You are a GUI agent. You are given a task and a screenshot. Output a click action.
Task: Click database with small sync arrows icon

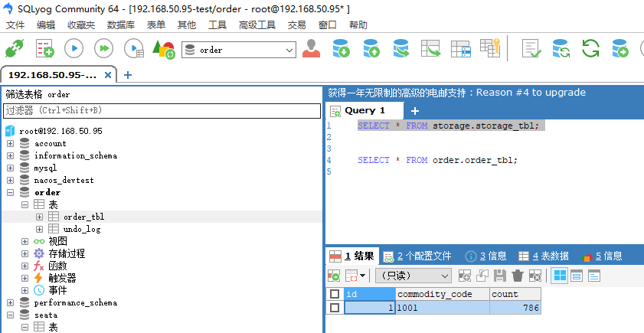tap(561, 48)
